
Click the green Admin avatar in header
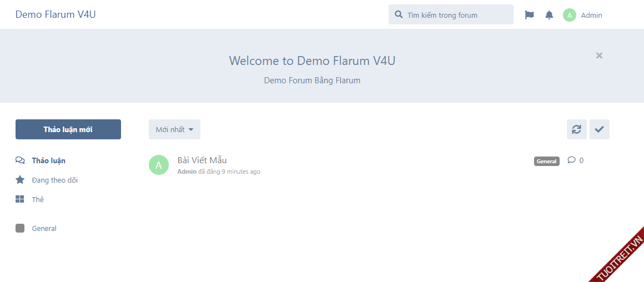tap(569, 15)
